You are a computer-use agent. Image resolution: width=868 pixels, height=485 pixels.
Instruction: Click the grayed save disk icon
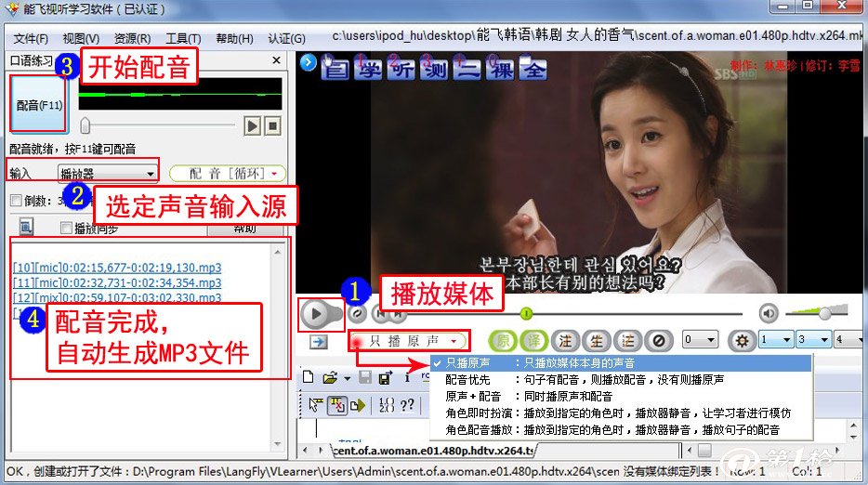[x=365, y=378]
